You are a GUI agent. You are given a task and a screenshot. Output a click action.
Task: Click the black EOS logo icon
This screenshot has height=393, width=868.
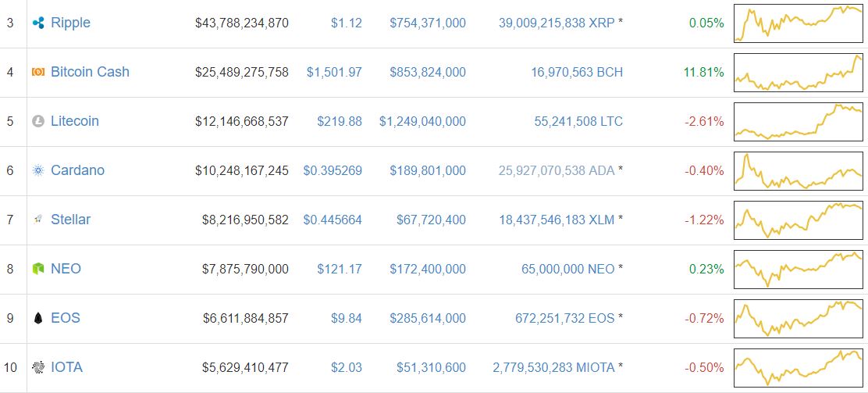click(x=37, y=318)
